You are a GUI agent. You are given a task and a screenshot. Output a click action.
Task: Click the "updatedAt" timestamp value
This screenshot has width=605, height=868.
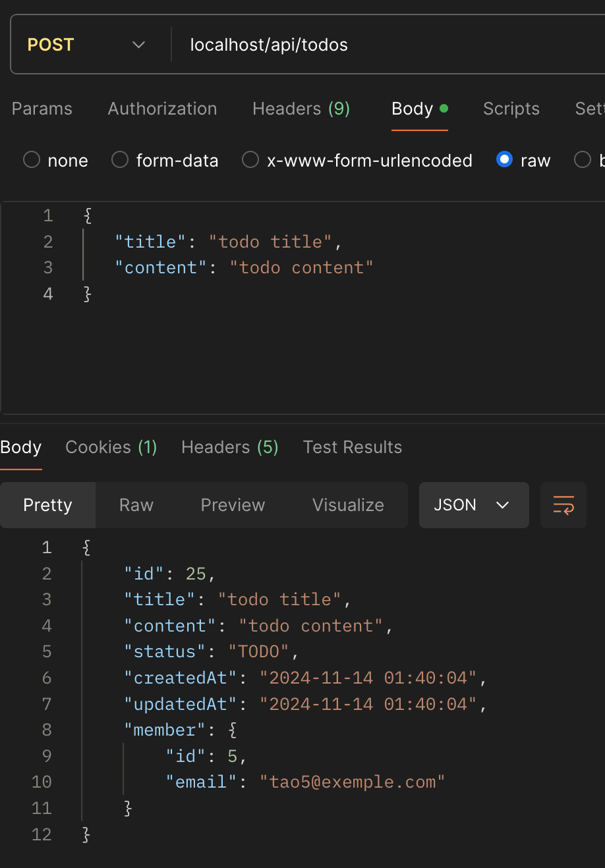point(368,704)
